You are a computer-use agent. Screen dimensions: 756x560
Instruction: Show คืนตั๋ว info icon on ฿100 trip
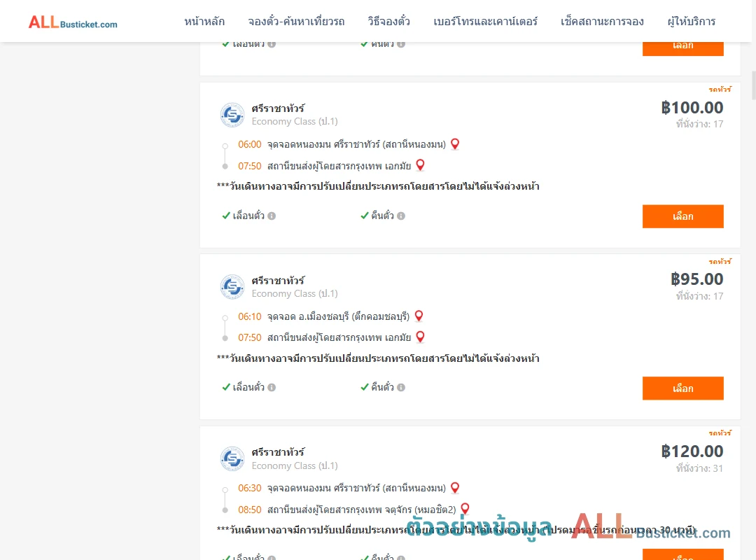(x=401, y=216)
